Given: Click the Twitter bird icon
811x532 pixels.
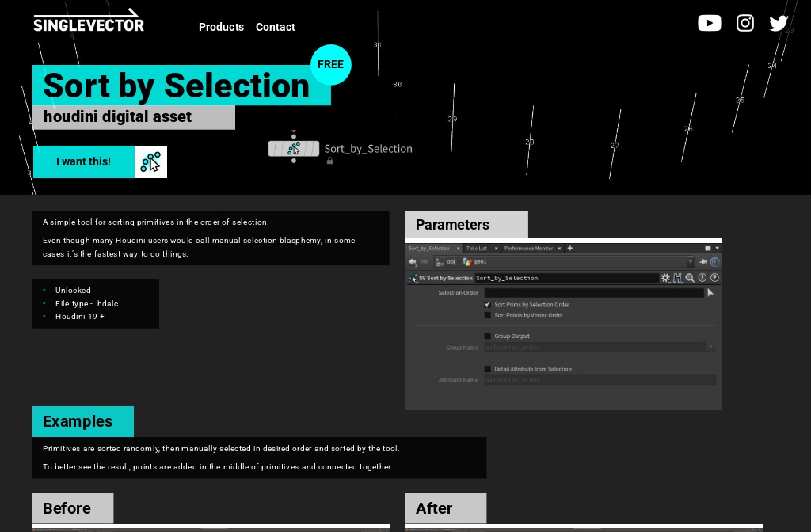Looking at the screenshot, I should [779, 23].
